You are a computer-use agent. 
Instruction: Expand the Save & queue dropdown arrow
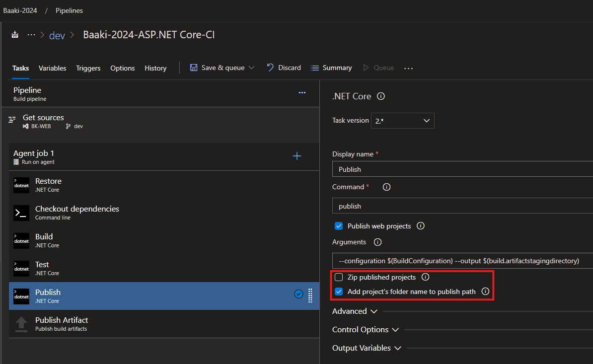point(251,68)
